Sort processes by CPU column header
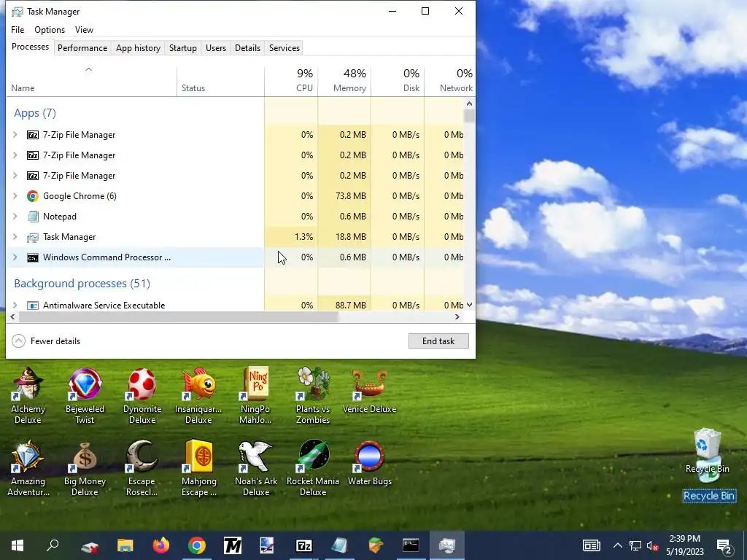Screen dimensions: 747x560 [x=291, y=81]
